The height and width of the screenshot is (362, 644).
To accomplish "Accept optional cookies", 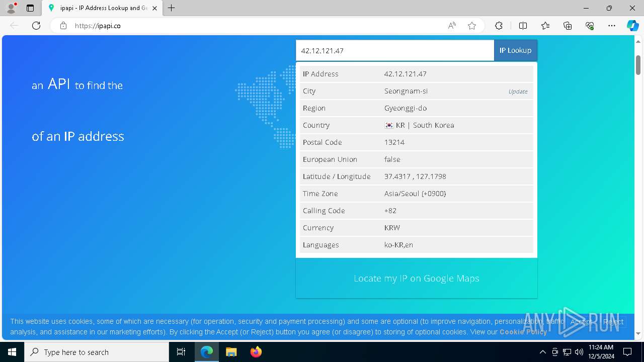I will pos(581,322).
